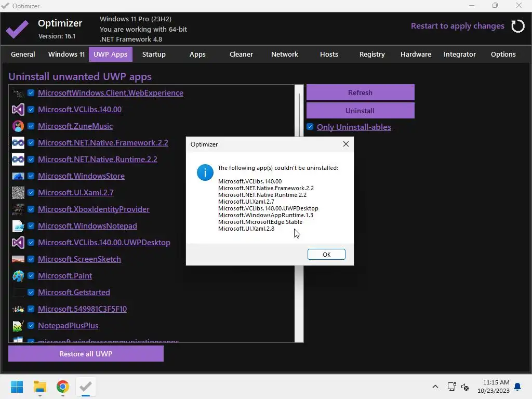
Task: Click OK in the Optimizer dialog
Action: click(326, 255)
